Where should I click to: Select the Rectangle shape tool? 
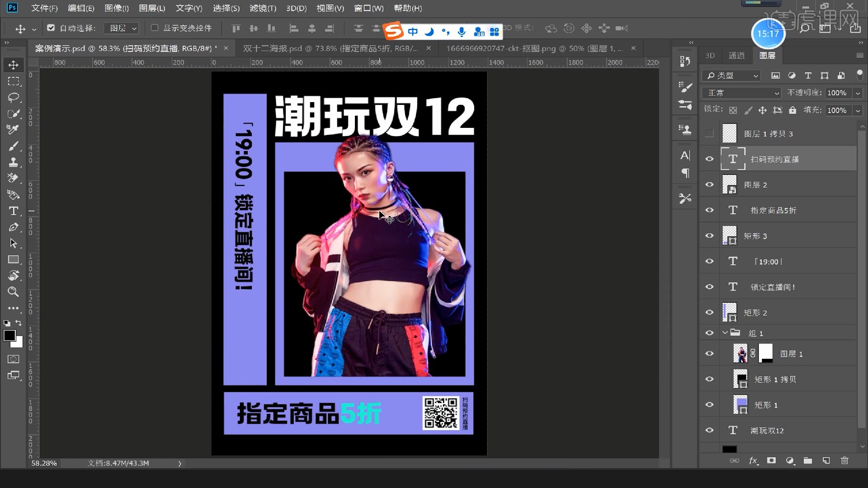(13, 260)
